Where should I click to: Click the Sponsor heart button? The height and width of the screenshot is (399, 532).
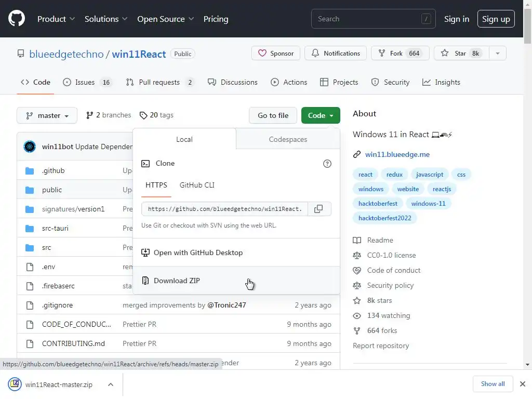click(x=276, y=54)
